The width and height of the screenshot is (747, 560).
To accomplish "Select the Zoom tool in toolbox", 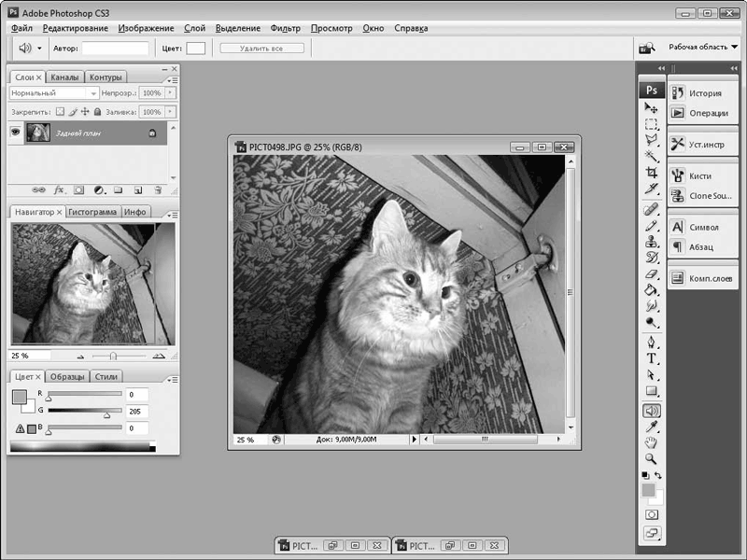I will tap(652, 458).
